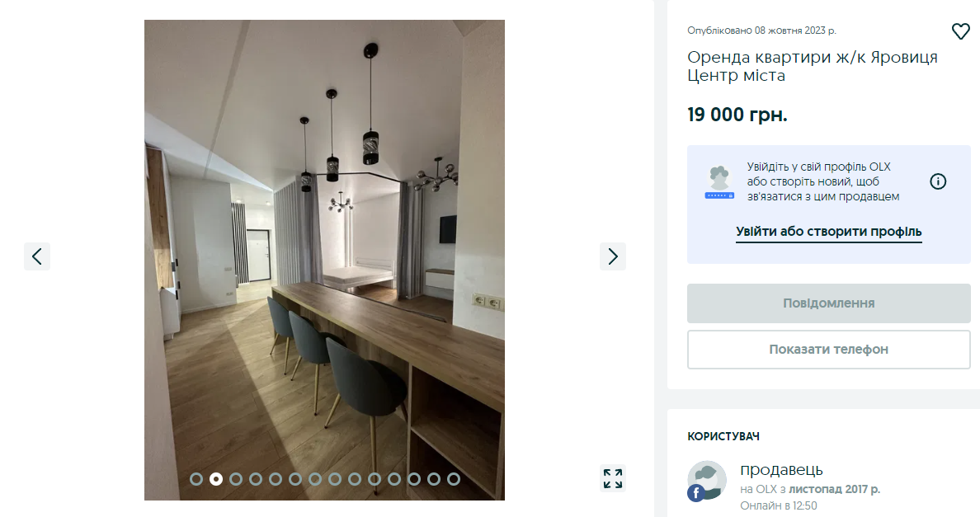Select the third photo indicator dot
This screenshot has width=980, height=517.
point(236,479)
